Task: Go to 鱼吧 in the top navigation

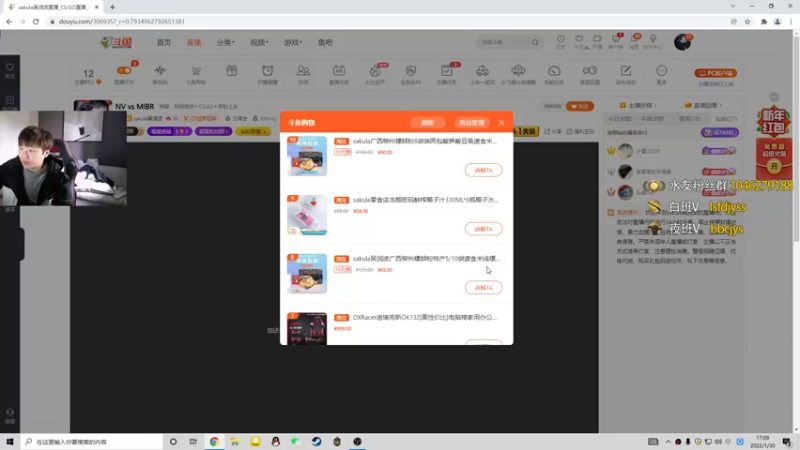Action: click(x=325, y=42)
